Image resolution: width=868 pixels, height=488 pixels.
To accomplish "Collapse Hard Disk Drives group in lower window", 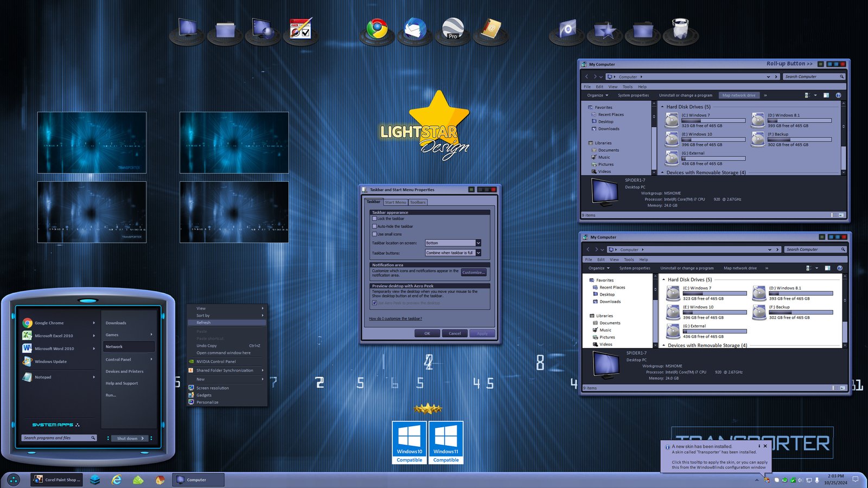I will pyautogui.click(x=663, y=280).
